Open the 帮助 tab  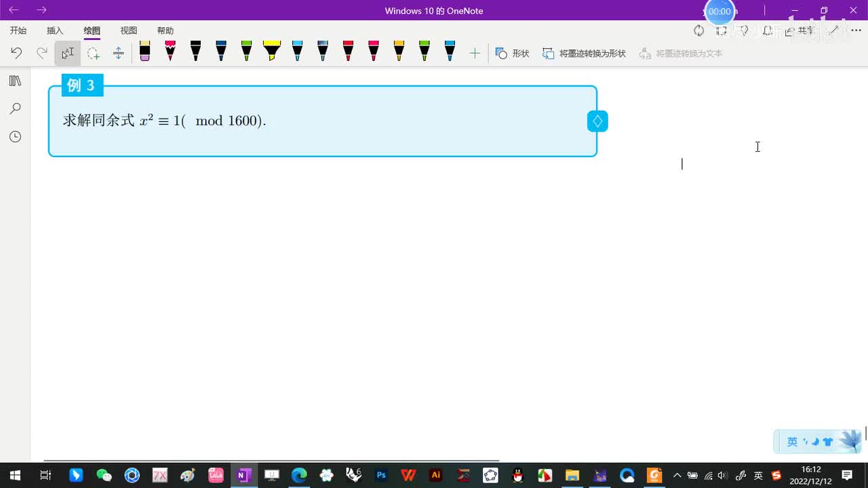click(165, 30)
